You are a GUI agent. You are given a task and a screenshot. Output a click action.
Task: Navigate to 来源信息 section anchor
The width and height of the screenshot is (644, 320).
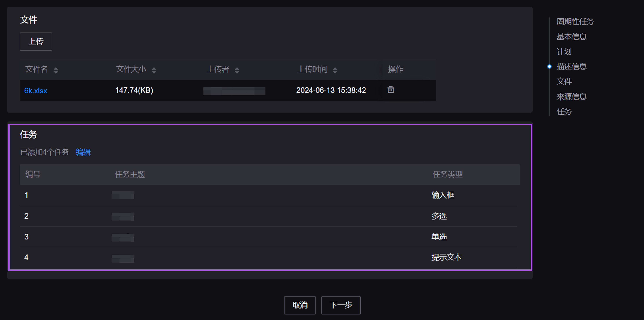click(x=572, y=97)
